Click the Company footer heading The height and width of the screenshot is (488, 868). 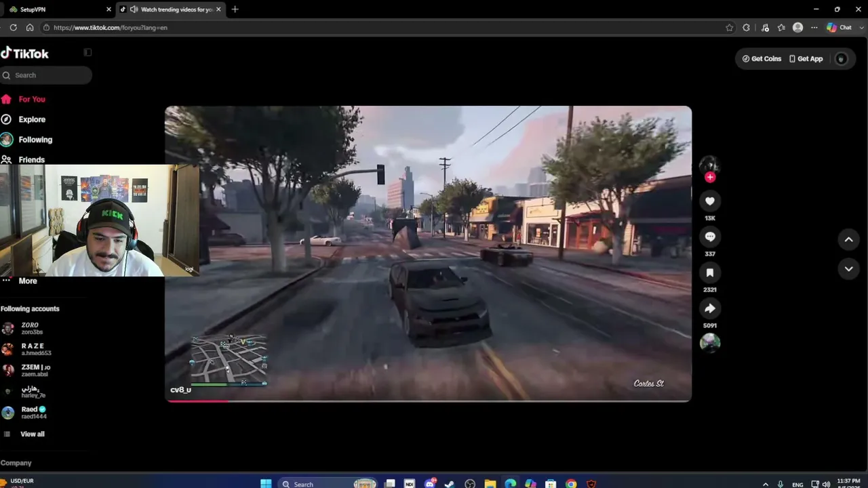click(16, 463)
